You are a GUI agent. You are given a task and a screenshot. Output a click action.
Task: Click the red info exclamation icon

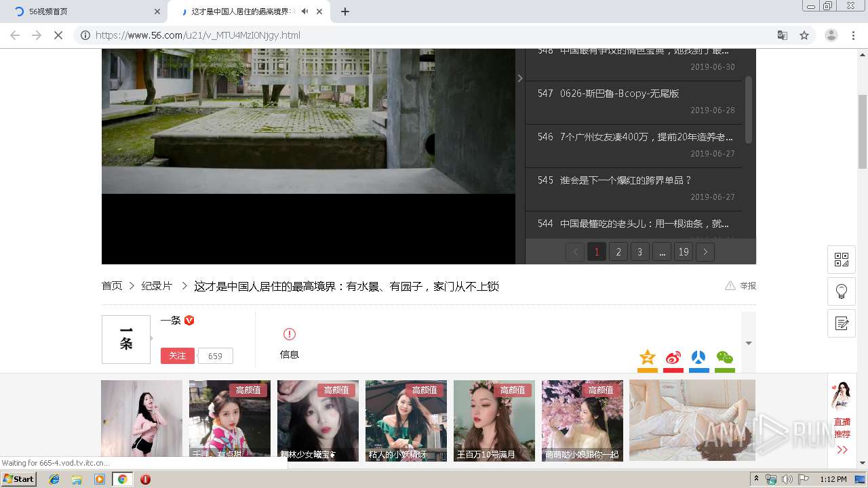click(290, 334)
